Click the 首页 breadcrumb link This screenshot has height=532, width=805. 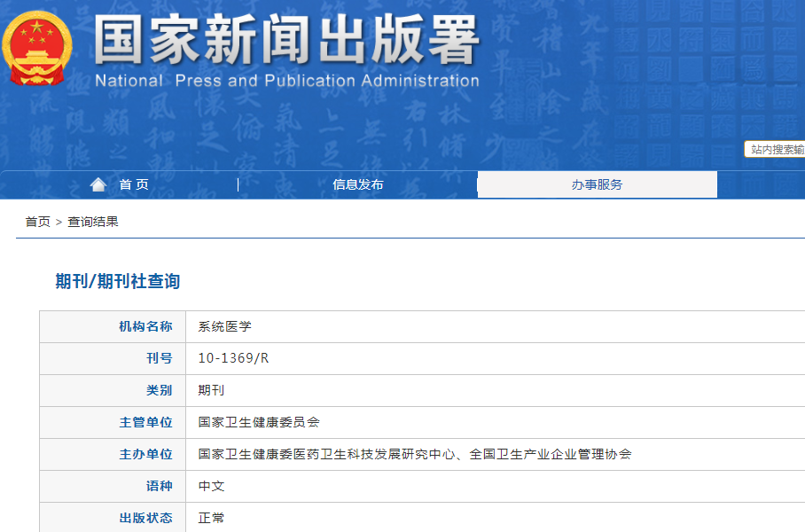(x=37, y=222)
